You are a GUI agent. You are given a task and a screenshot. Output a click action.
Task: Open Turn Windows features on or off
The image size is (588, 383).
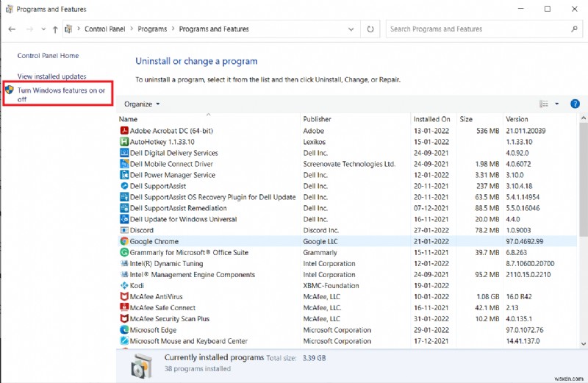[x=61, y=95]
